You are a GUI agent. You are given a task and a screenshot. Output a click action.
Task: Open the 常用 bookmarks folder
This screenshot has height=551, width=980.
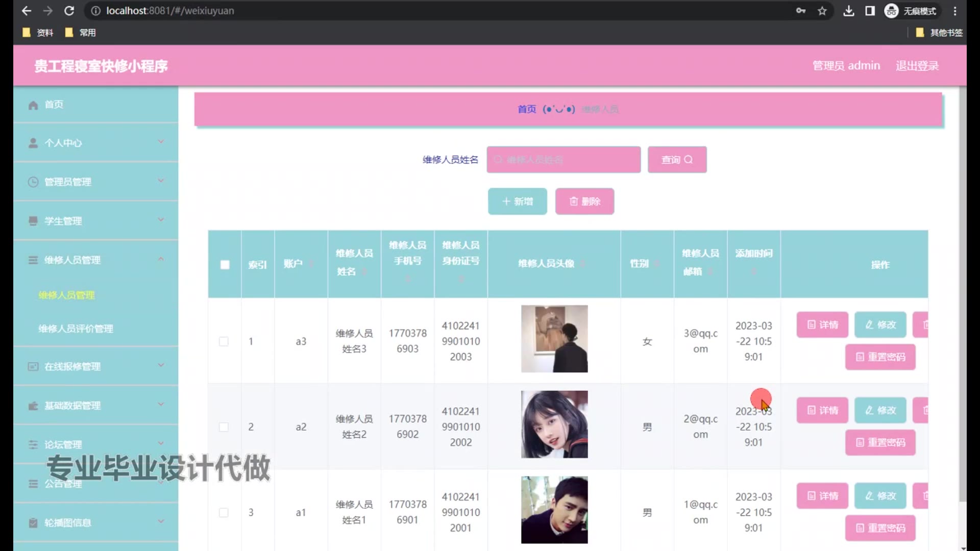click(81, 33)
